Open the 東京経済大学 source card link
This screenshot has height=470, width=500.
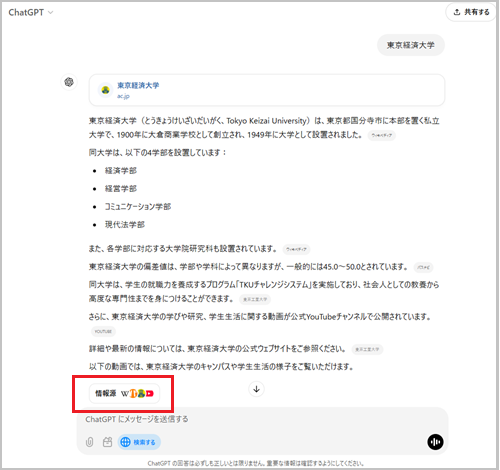coord(267,90)
